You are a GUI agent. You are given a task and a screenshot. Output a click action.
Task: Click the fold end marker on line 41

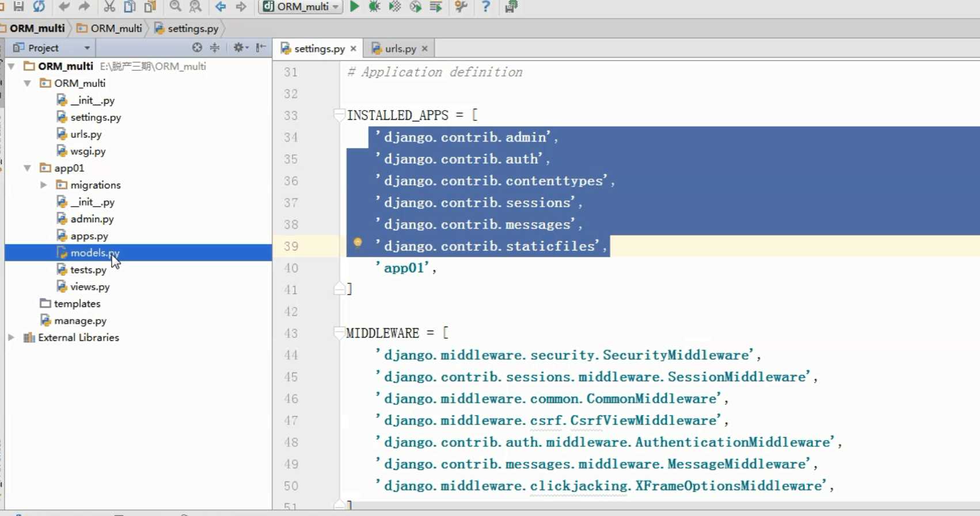point(339,289)
